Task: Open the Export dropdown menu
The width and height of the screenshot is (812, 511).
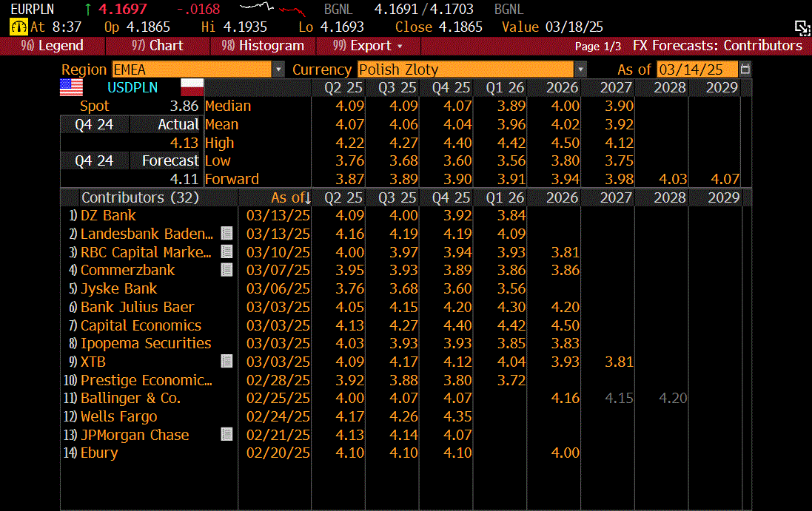Action: 368,46
